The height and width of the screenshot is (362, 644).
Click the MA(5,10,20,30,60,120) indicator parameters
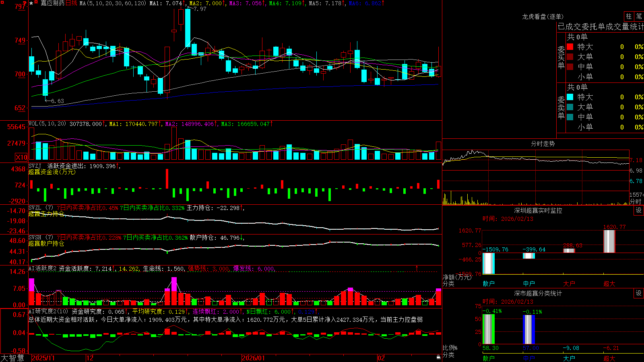tap(113, 3)
